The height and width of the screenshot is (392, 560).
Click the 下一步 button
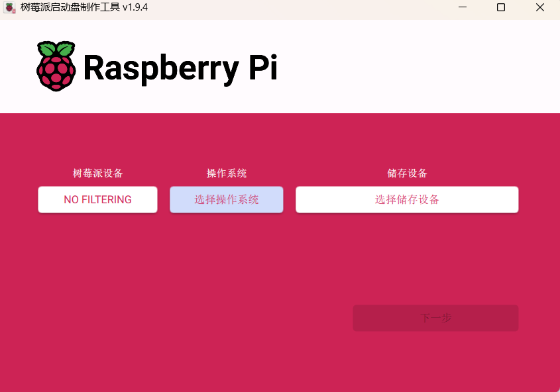pos(435,318)
